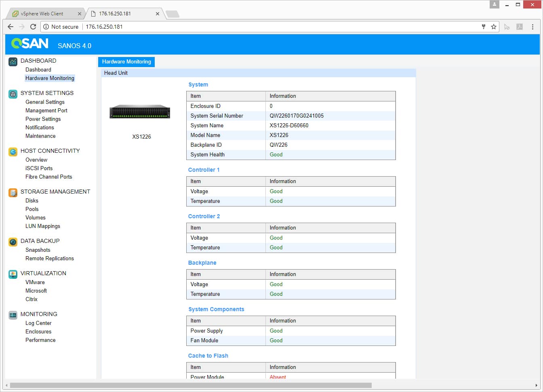
Task: Click the saved password key icon
Action: coord(483,27)
